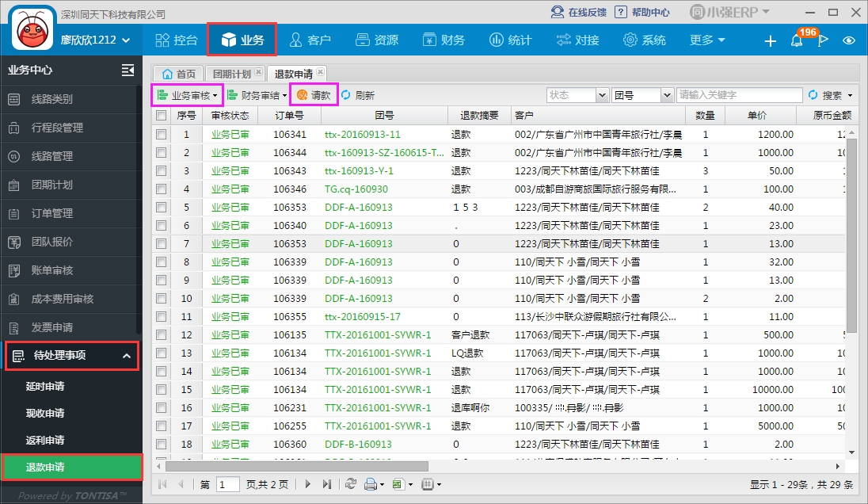Screen dimensions: 868x504
Task: Open 现收申请 submenu item
Action: (x=70, y=413)
